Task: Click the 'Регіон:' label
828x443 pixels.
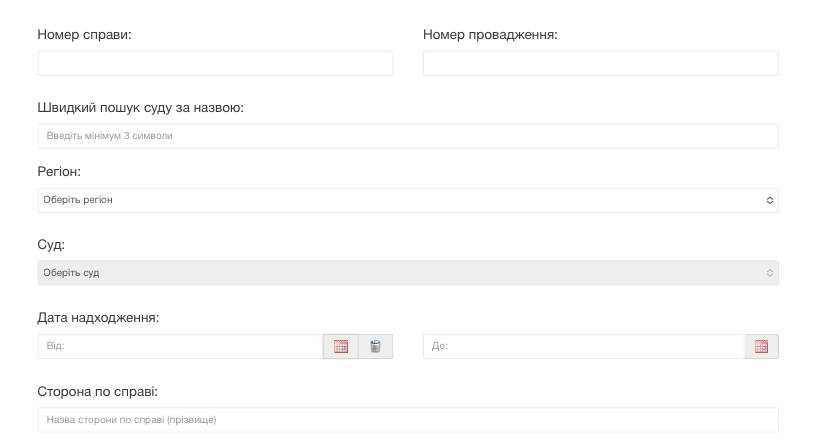Action: [x=59, y=172]
